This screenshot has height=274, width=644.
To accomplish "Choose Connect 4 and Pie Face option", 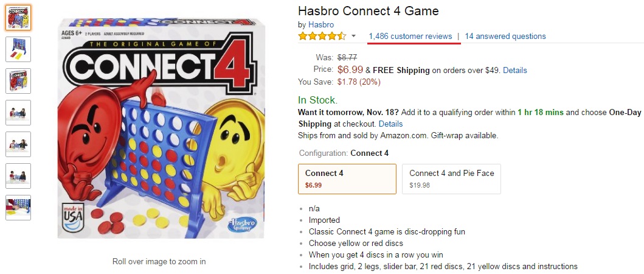I will (451, 178).
